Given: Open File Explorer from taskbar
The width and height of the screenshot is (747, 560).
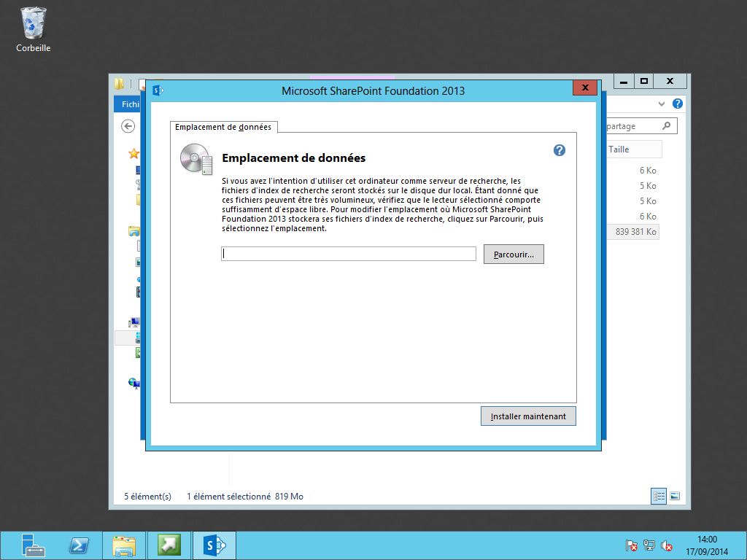Looking at the screenshot, I should (x=124, y=545).
